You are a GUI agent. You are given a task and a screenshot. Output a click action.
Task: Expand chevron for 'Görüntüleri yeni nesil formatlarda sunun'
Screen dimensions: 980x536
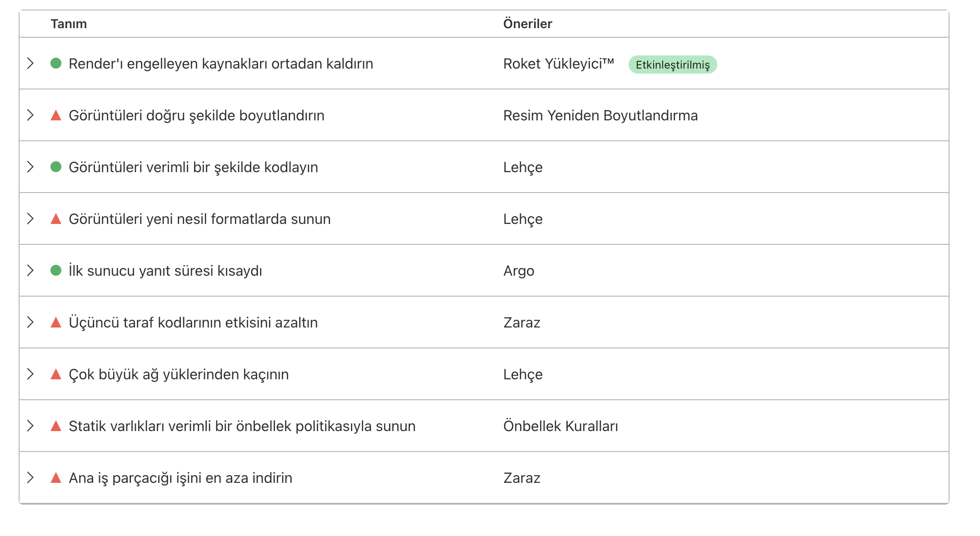(x=30, y=219)
